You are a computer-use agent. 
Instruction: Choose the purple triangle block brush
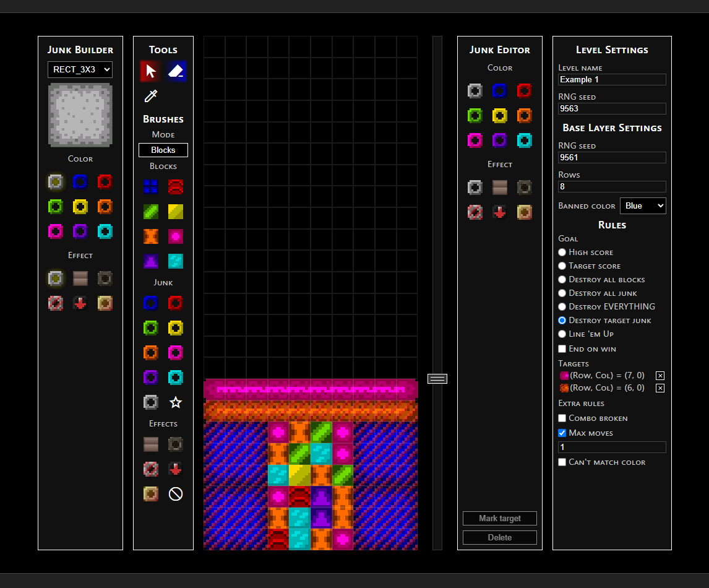(x=150, y=261)
